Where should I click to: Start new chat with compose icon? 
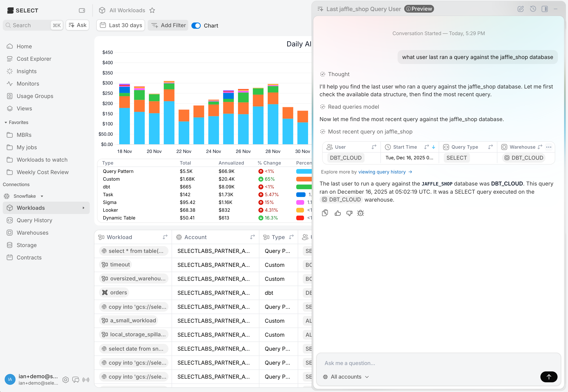(x=520, y=9)
